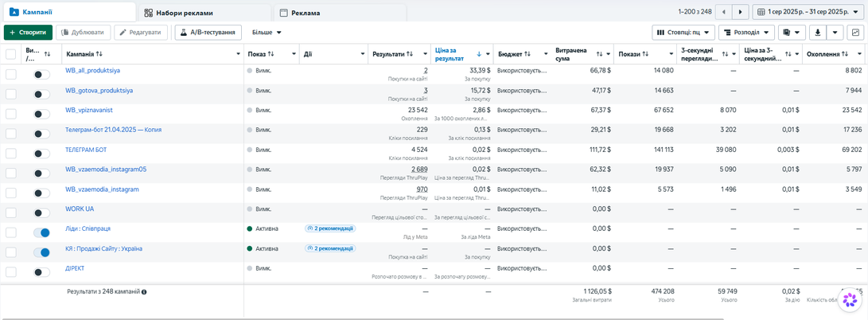Image resolution: width=868 pixels, height=320 pixels.
Task: Sort by the 3-секундні перегляди column arrows
Action: click(725, 53)
